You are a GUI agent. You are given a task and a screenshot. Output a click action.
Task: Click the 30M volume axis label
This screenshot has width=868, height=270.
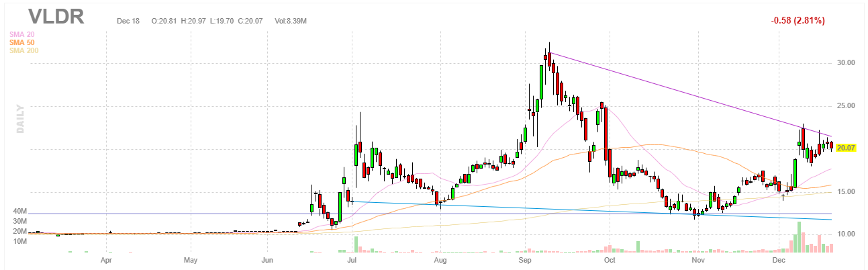pyautogui.click(x=19, y=221)
